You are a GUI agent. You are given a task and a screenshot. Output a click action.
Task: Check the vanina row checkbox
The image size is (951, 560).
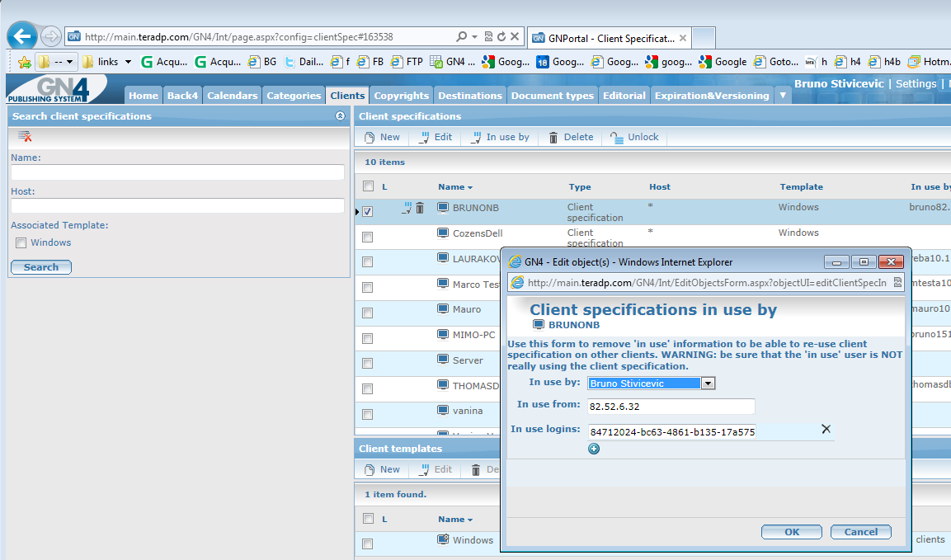tap(368, 414)
